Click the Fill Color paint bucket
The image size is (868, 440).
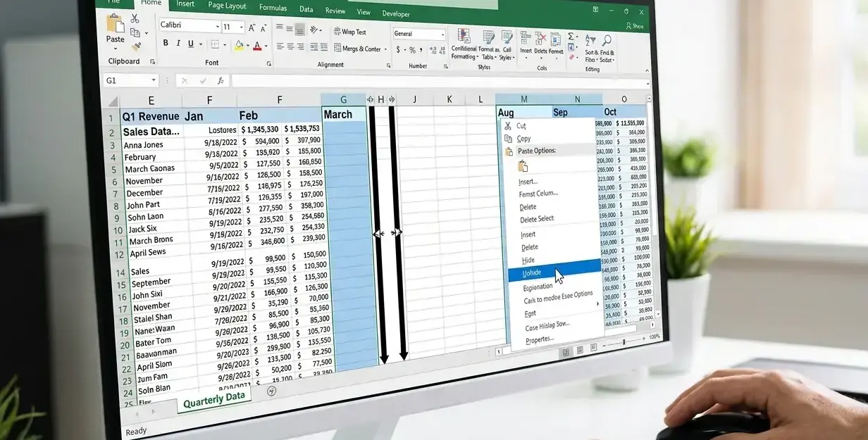(x=239, y=45)
